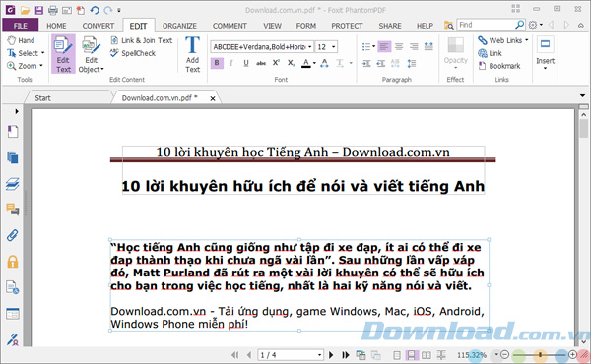Open the Bookmarks side panel
Image resolution: width=591 pixels, height=364 pixels.
13,132
